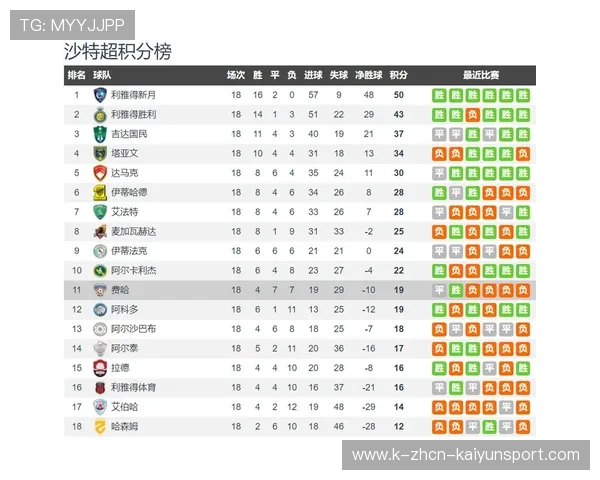Open the 塔亚文 team logo
600x480 pixels.
coord(100,153)
